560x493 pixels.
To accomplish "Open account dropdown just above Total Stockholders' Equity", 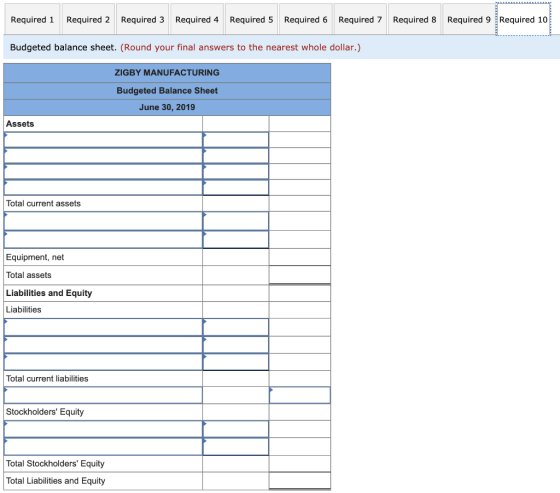I will coord(103,447).
